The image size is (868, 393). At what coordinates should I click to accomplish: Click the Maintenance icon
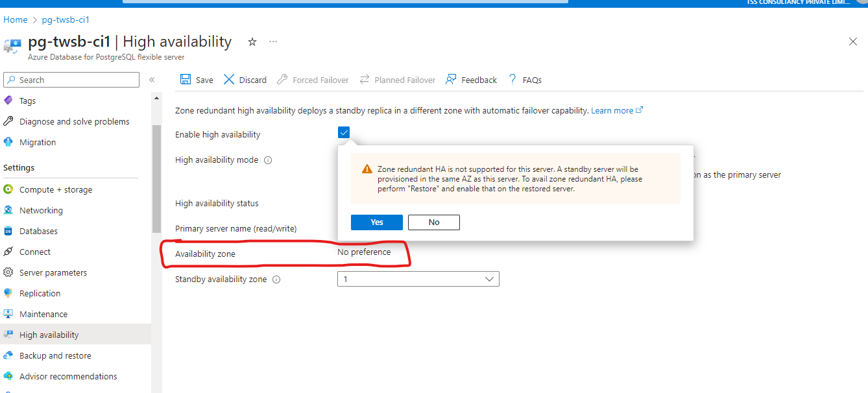pos(8,314)
